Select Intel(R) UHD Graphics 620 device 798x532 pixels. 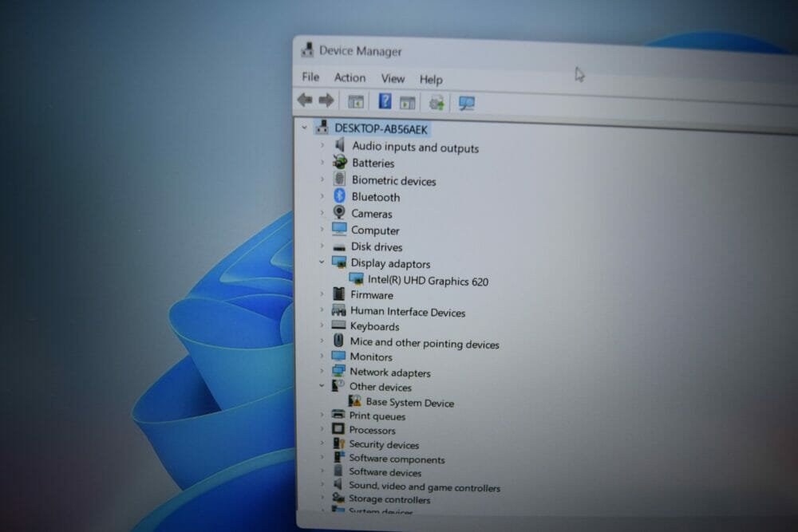tap(428, 281)
